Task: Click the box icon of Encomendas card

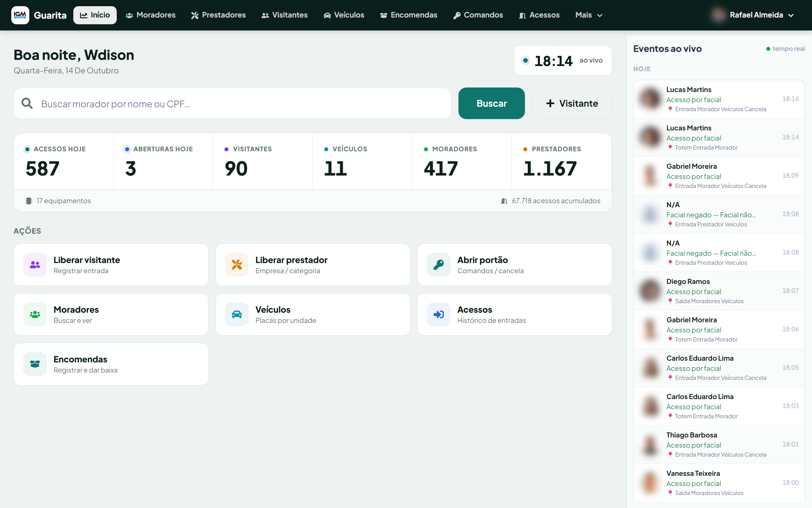Action: (x=35, y=364)
